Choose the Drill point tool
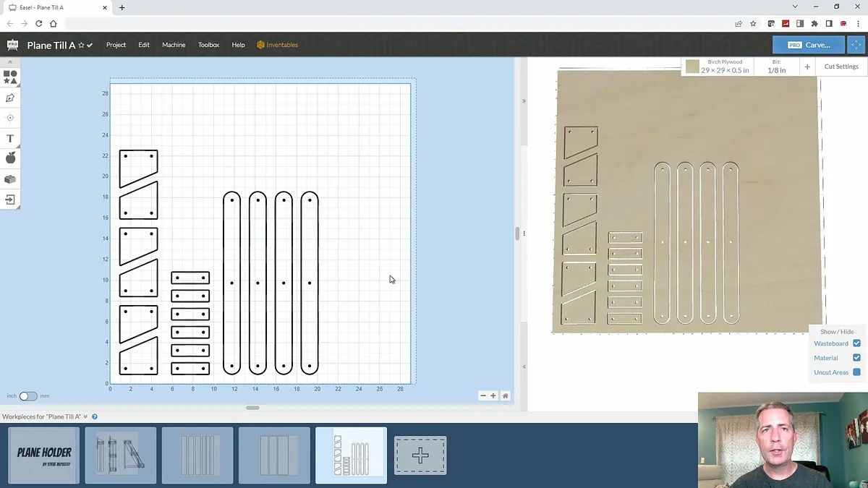Viewport: 868px width, 488px height. 10,118
